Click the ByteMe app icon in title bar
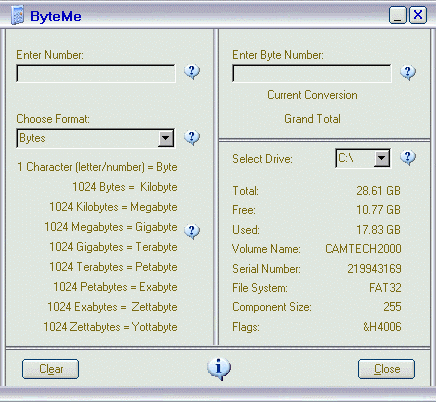 pyautogui.click(x=17, y=15)
